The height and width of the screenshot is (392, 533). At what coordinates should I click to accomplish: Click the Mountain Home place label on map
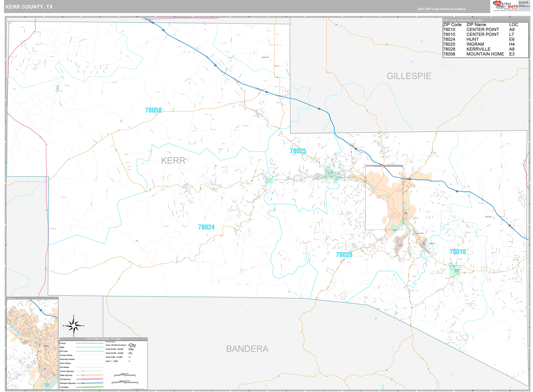click(x=265, y=57)
